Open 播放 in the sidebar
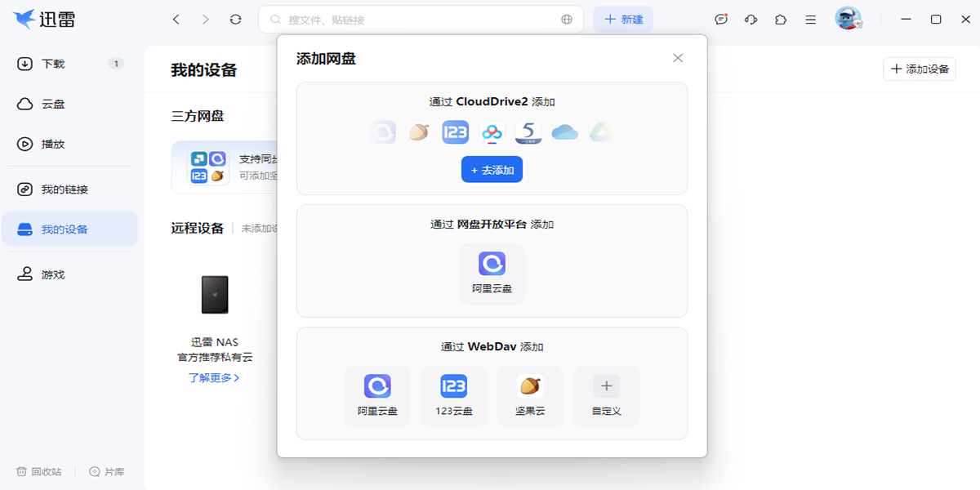 (69, 144)
